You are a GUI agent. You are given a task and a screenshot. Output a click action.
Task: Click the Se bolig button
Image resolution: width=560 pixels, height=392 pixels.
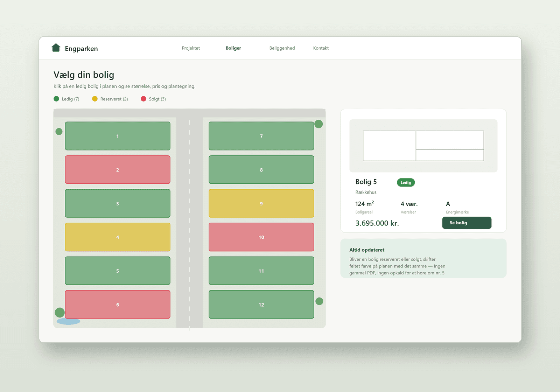point(467,223)
